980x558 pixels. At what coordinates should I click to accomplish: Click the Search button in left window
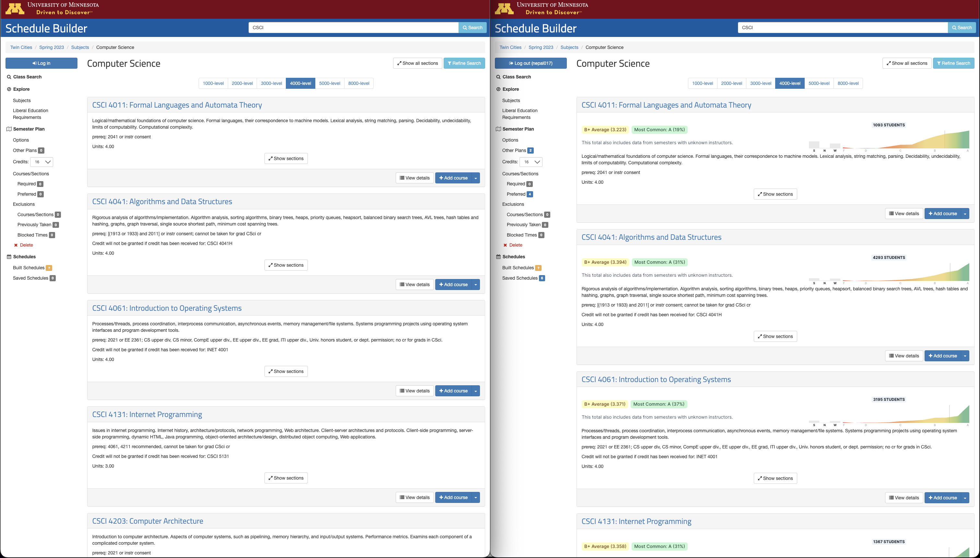472,28
